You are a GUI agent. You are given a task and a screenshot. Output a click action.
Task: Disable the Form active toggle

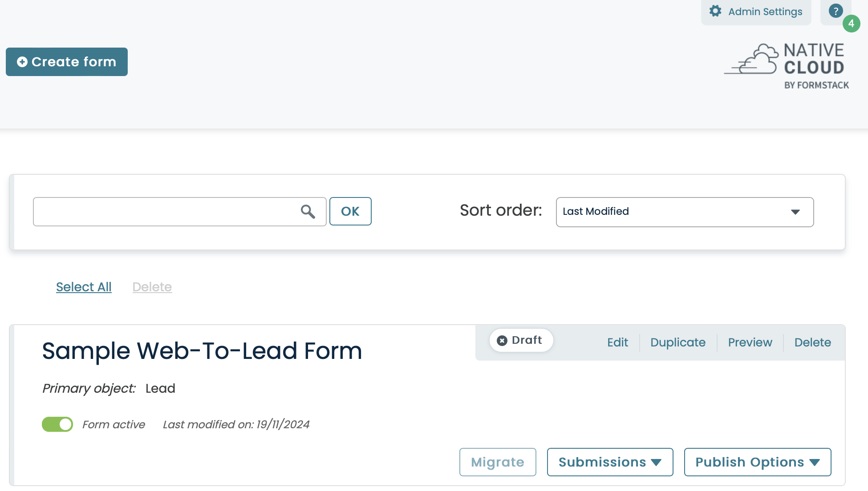pyautogui.click(x=57, y=424)
